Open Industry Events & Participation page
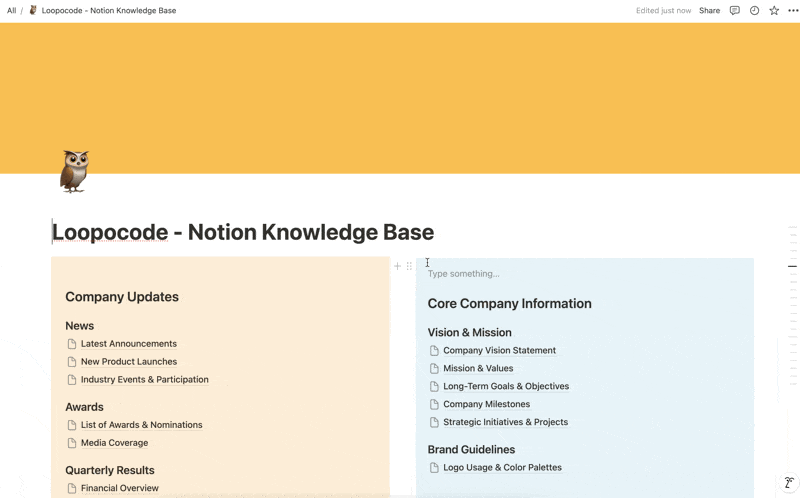Screen dimensions: 800x498 pos(144,380)
